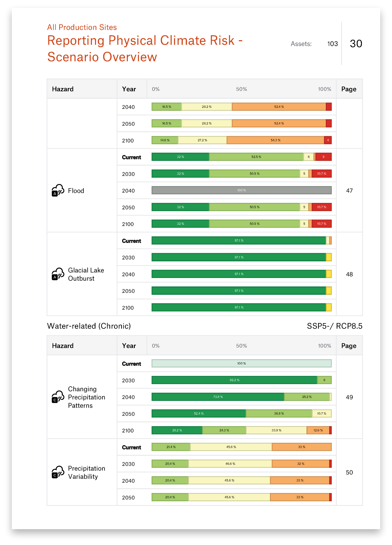This screenshot has height=545, width=392.
Task: Select the 92.2% dark green bar segment
Action: pos(234,380)
